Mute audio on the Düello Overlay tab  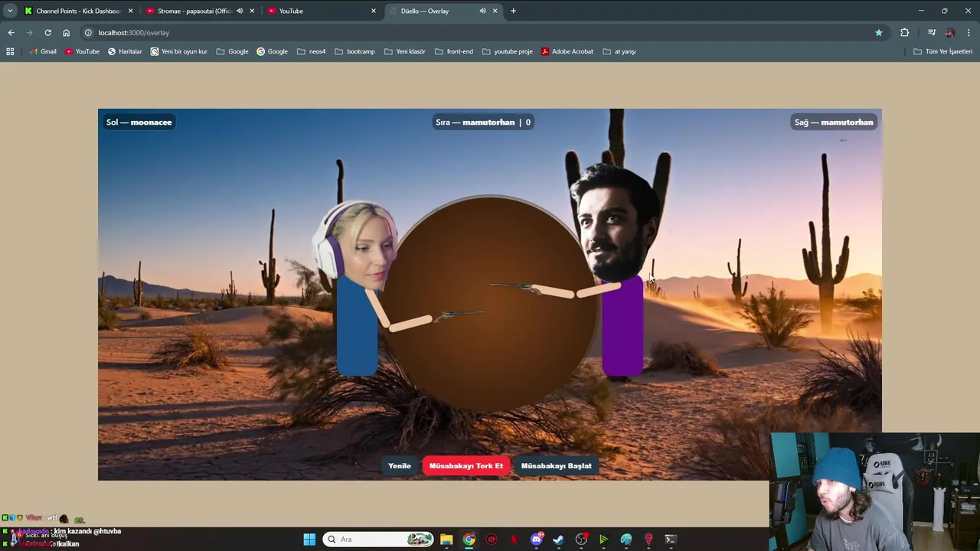482,11
